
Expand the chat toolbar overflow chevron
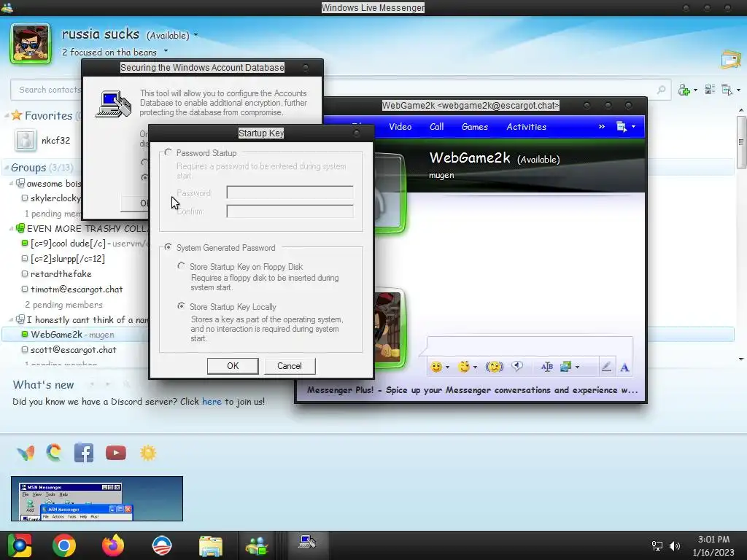(x=602, y=127)
